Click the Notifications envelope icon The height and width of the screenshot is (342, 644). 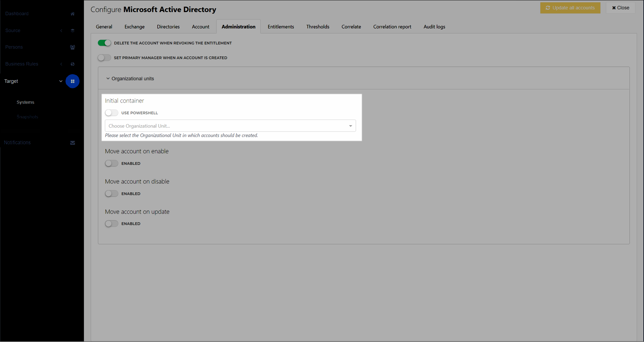point(72,143)
